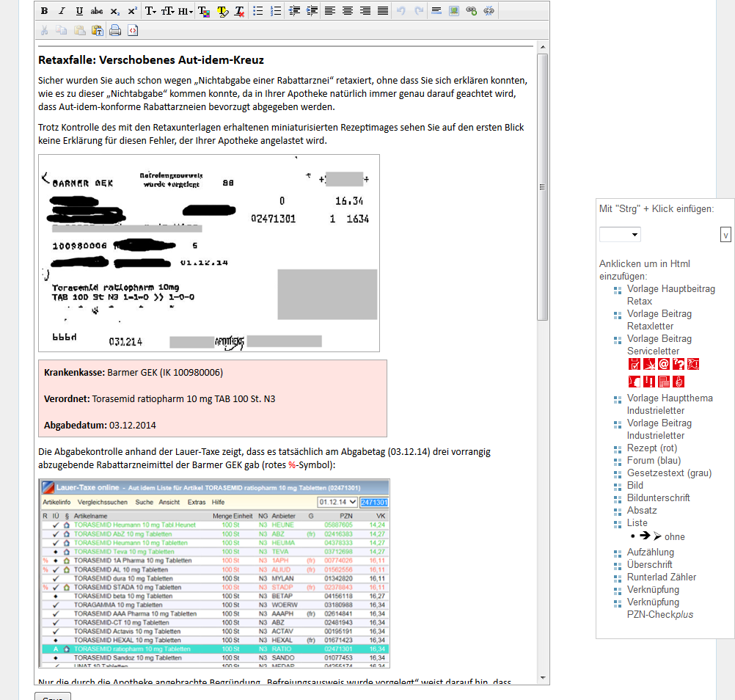Toggle HTML source view icon

point(133,30)
